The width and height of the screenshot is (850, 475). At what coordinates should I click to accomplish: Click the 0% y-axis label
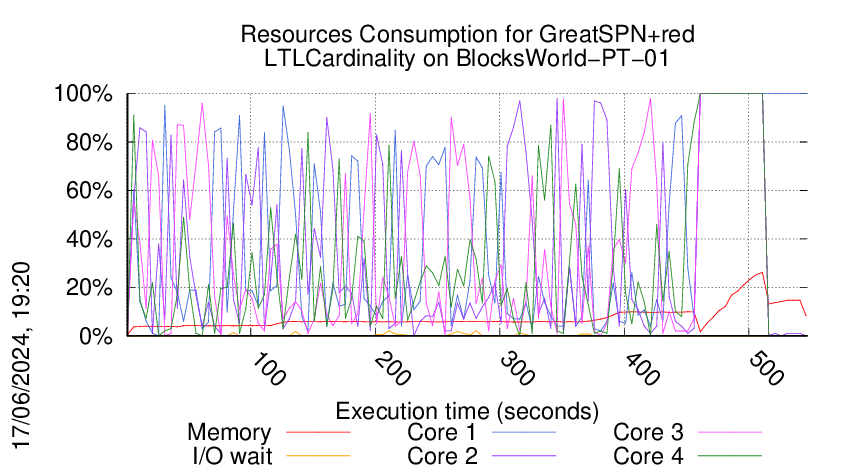click(96, 336)
